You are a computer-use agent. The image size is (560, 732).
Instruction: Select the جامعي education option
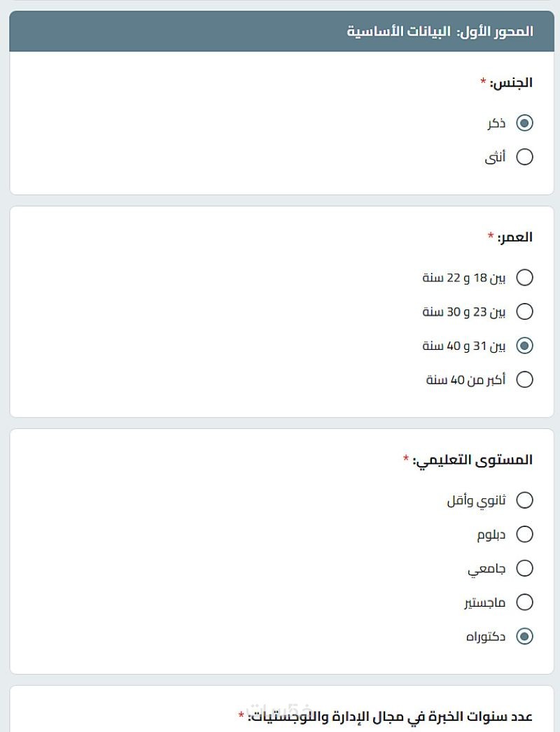click(524, 568)
